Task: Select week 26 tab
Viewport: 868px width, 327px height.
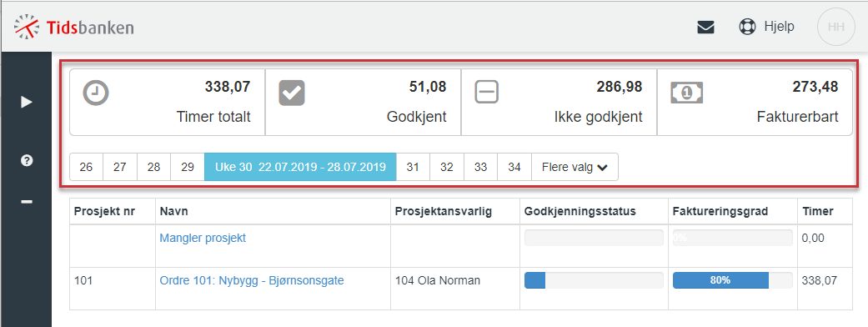Action: tap(87, 167)
